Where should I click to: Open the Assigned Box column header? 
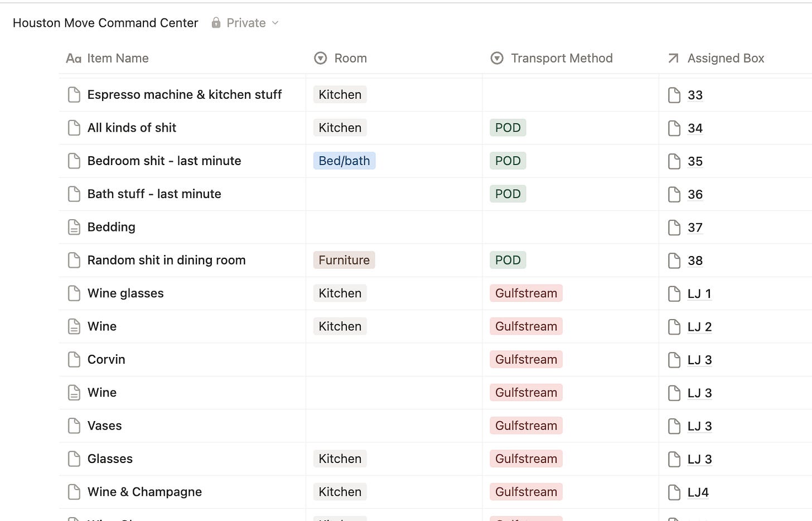[725, 58]
